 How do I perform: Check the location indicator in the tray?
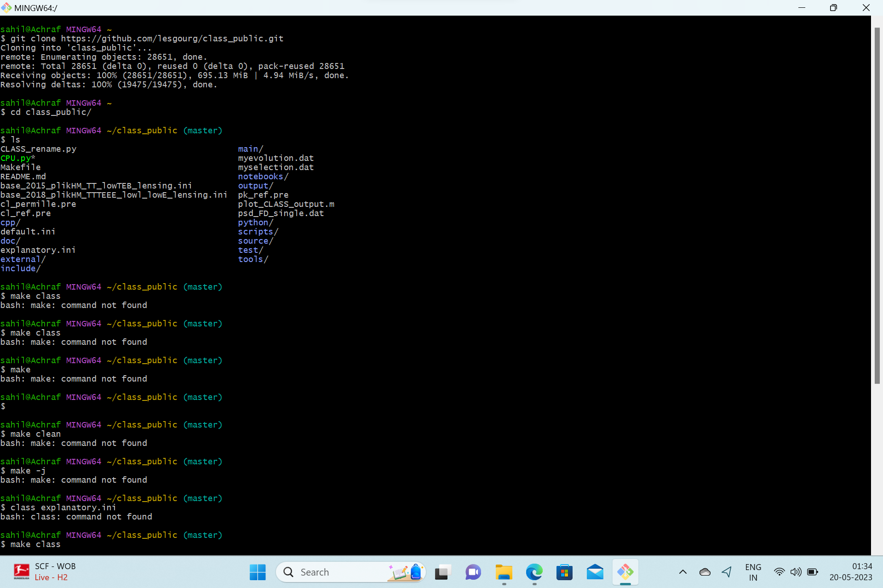(x=727, y=572)
